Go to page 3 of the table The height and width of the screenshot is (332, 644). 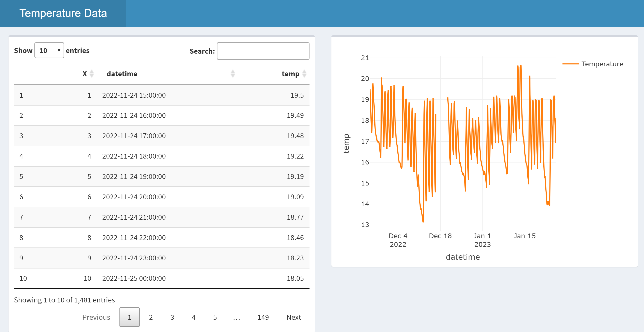(x=172, y=317)
